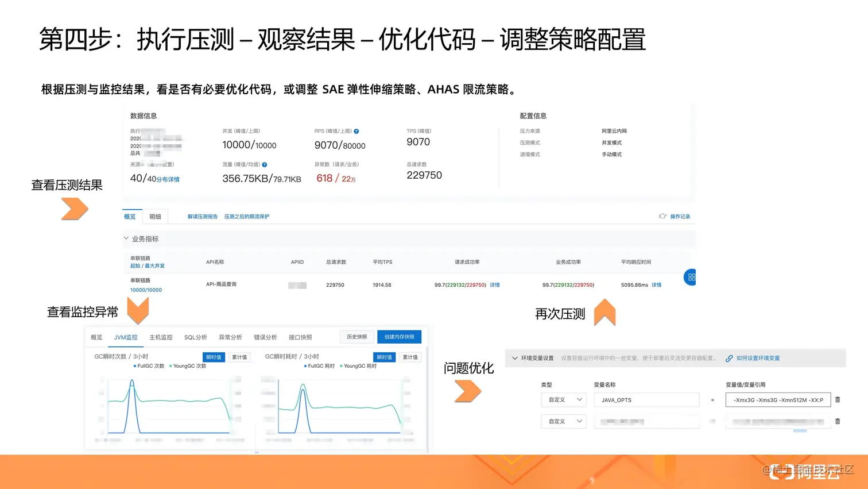Toggle the FullGC 次数 legend series
Screen dimensions: 868x489
click(x=149, y=366)
